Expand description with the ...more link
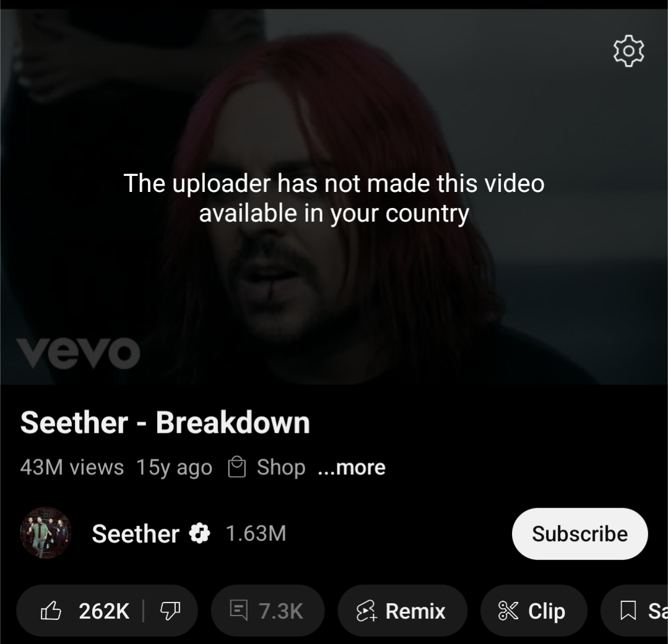 pyautogui.click(x=352, y=468)
